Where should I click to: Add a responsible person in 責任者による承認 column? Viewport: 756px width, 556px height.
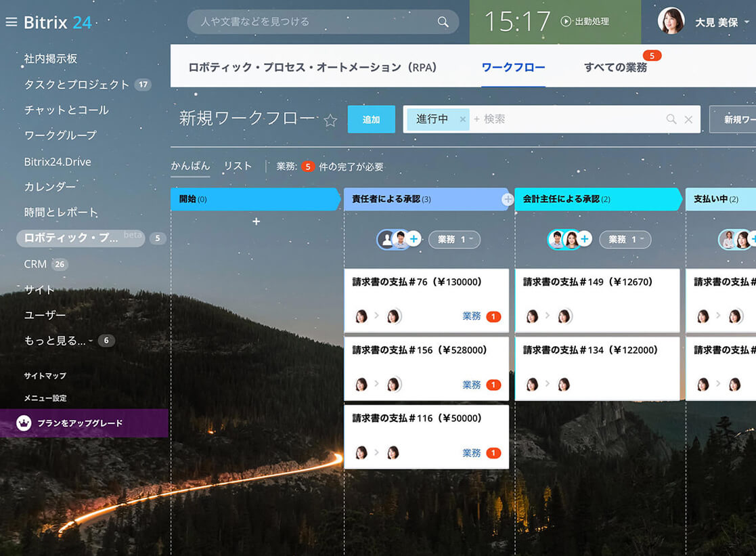414,239
